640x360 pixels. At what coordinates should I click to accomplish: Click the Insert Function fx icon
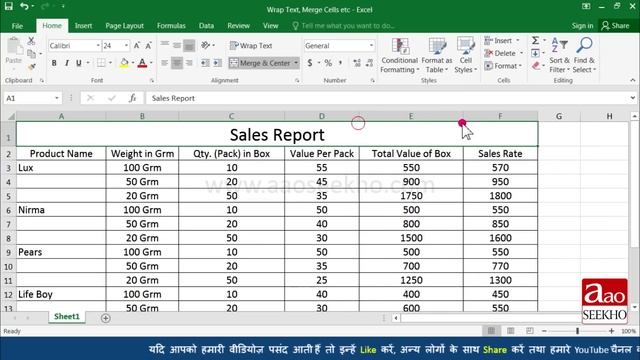[133, 98]
